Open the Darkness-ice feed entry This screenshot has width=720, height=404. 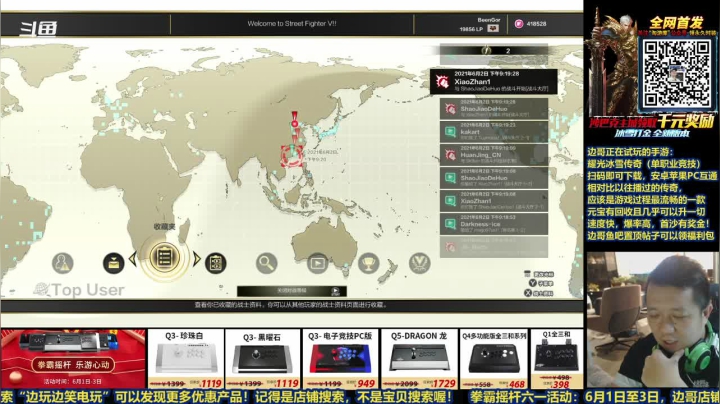click(494, 224)
